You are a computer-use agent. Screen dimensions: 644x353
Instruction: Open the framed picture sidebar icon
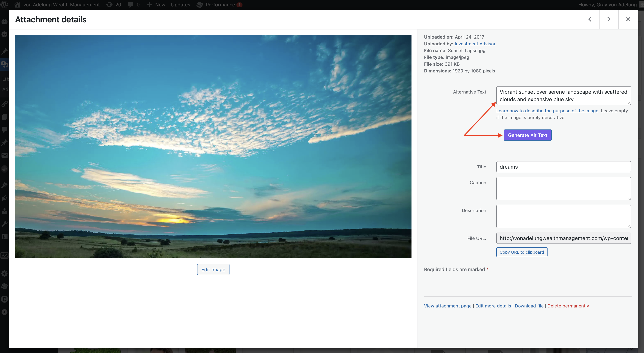(x=5, y=255)
